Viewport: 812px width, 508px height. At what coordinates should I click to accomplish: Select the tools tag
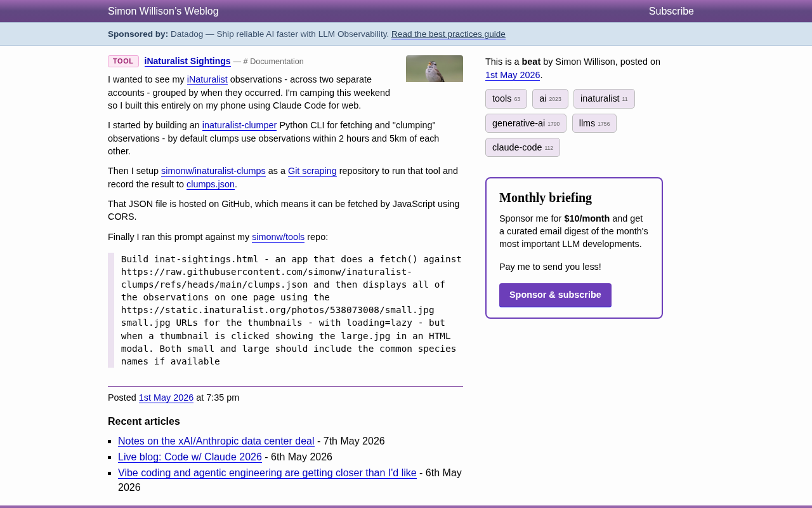[x=506, y=98]
